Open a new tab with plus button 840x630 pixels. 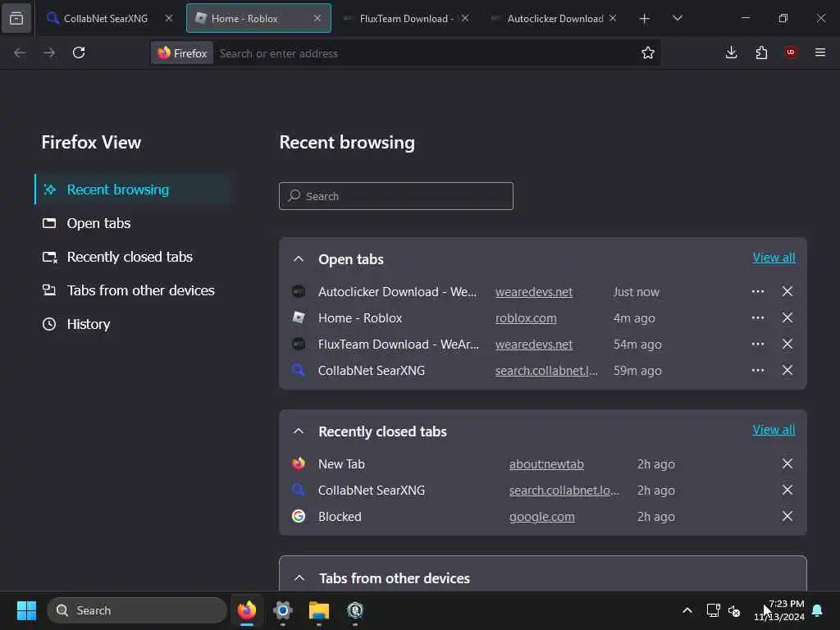(645, 19)
